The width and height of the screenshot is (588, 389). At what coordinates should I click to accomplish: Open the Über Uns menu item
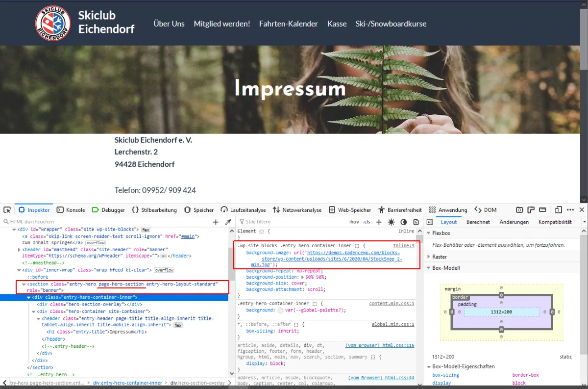click(x=169, y=24)
